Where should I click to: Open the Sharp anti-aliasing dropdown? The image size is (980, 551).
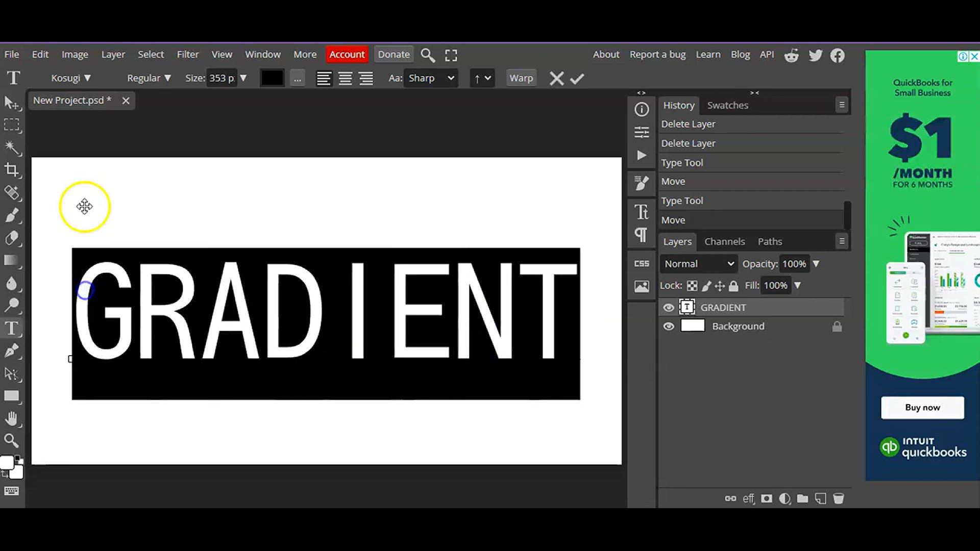[431, 78]
